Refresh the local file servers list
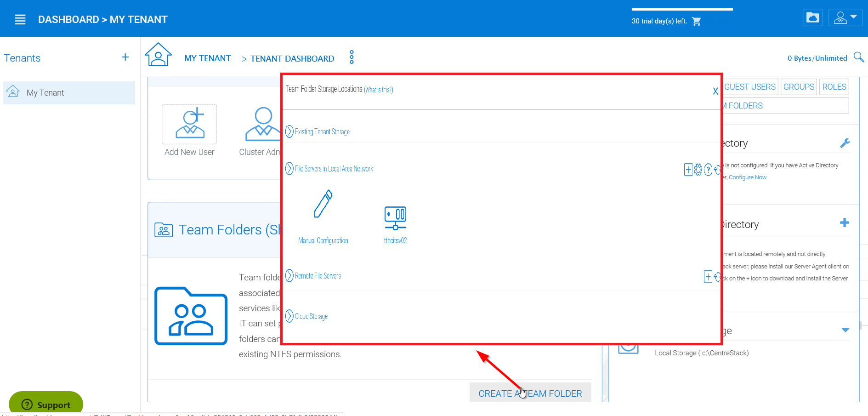This screenshot has width=868, height=416. (x=717, y=170)
